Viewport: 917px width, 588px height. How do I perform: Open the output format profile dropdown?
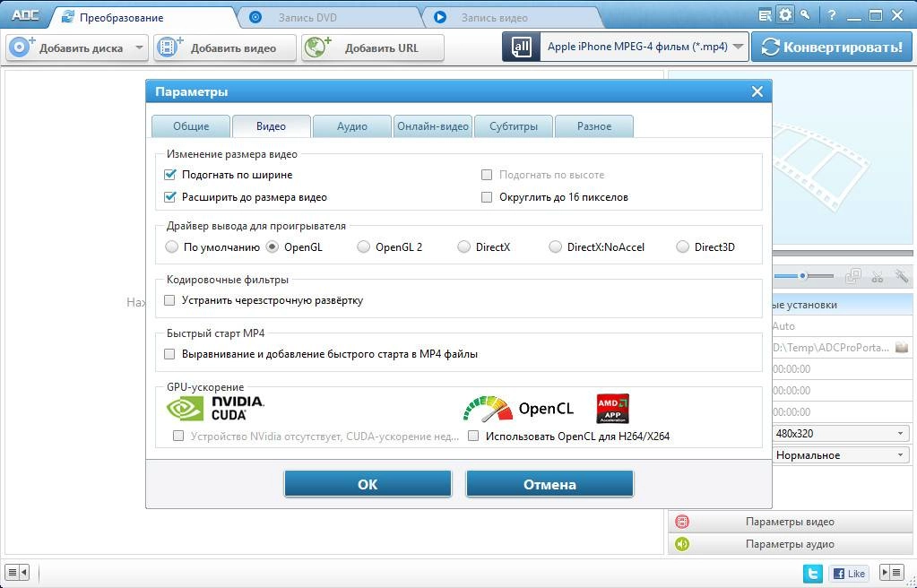(738, 47)
